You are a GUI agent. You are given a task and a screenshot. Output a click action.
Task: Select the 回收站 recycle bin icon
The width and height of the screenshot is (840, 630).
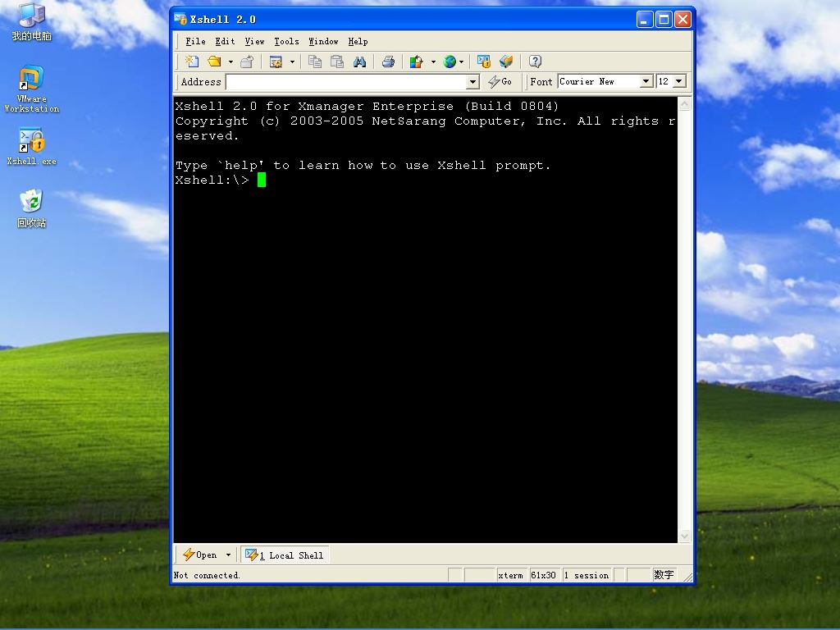pyautogui.click(x=32, y=208)
